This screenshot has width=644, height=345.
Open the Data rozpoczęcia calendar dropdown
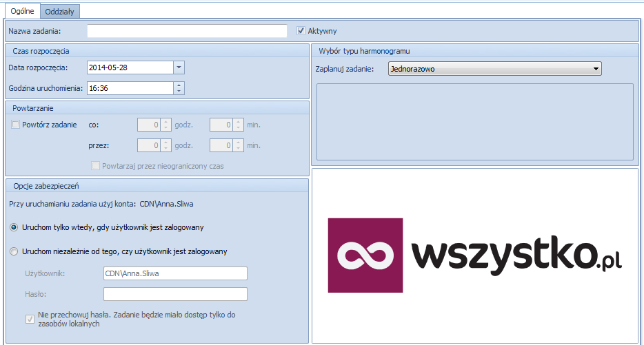(x=179, y=67)
